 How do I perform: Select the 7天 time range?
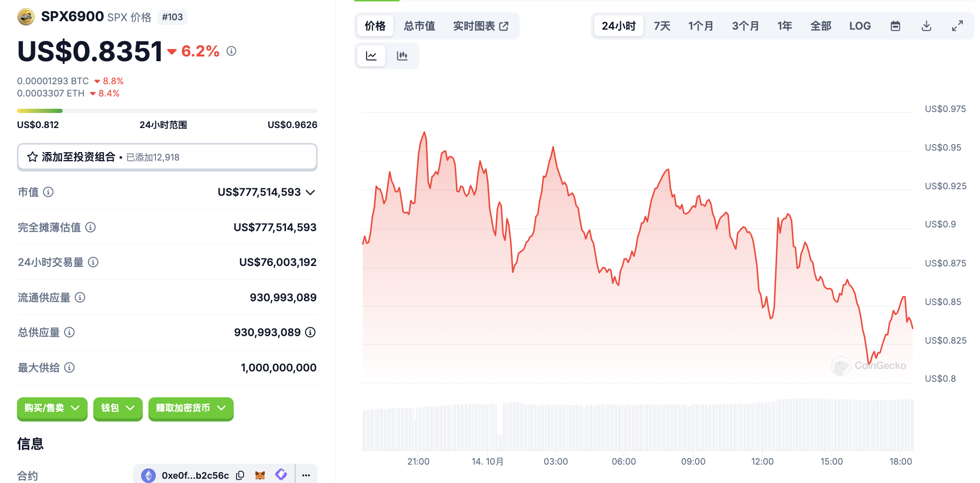tap(661, 26)
